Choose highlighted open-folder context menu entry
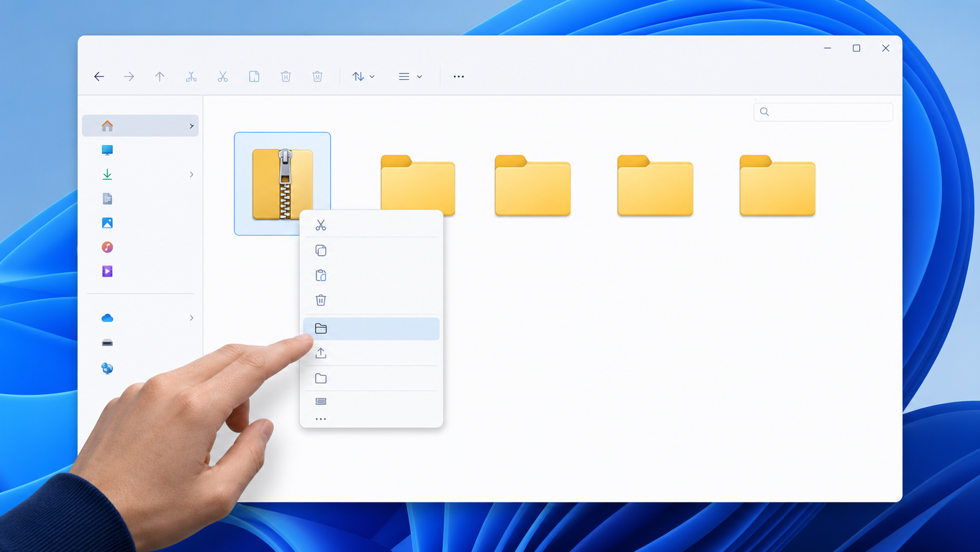The height and width of the screenshot is (552, 980). pos(371,329)
